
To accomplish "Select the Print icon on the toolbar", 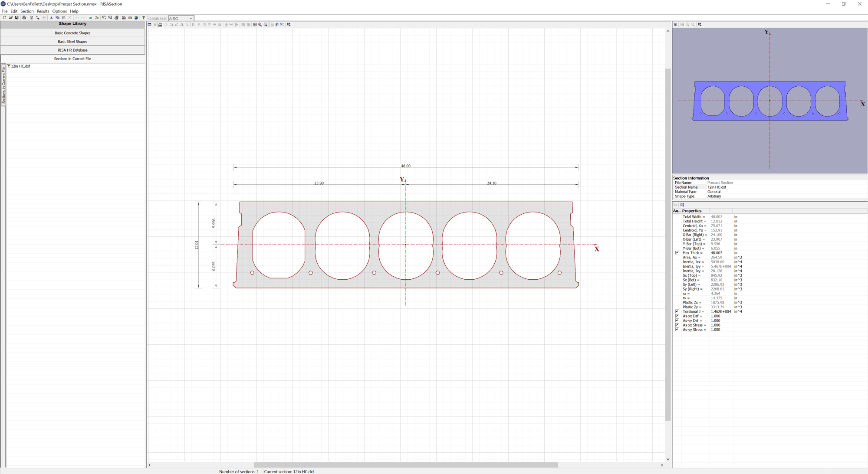I will [24, 18].
